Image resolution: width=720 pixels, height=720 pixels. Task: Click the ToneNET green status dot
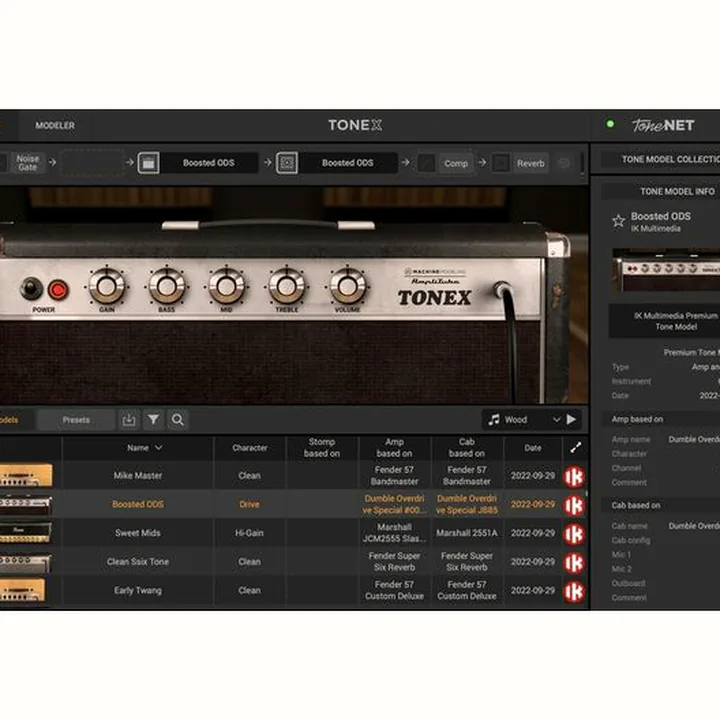point(610,124)
